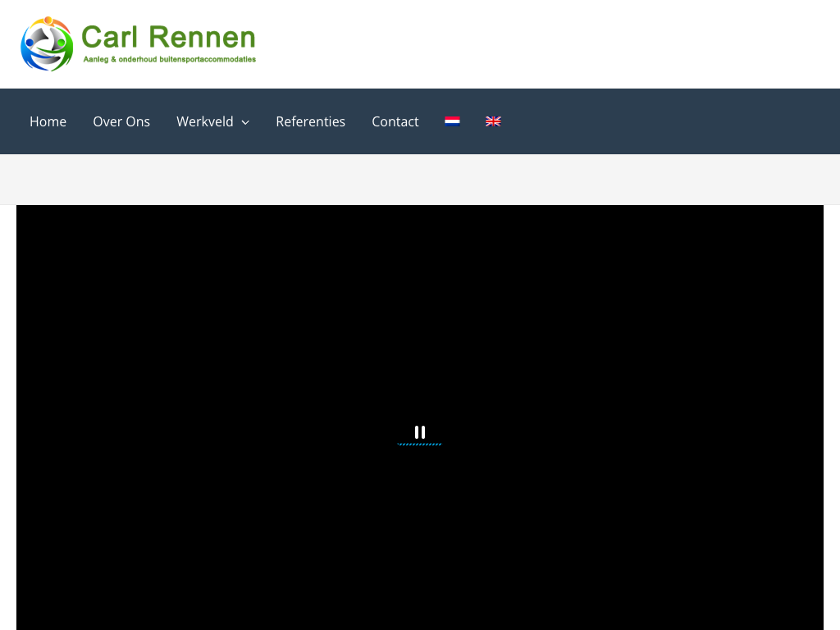This screenshot has height=630, width=840.
Task: Expand the Werkveld submenu chevron
Action: click(x=245, y=122)
